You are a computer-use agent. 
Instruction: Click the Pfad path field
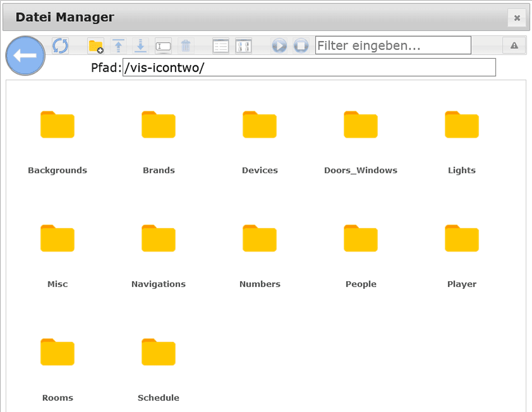click(x=309, y=68)
